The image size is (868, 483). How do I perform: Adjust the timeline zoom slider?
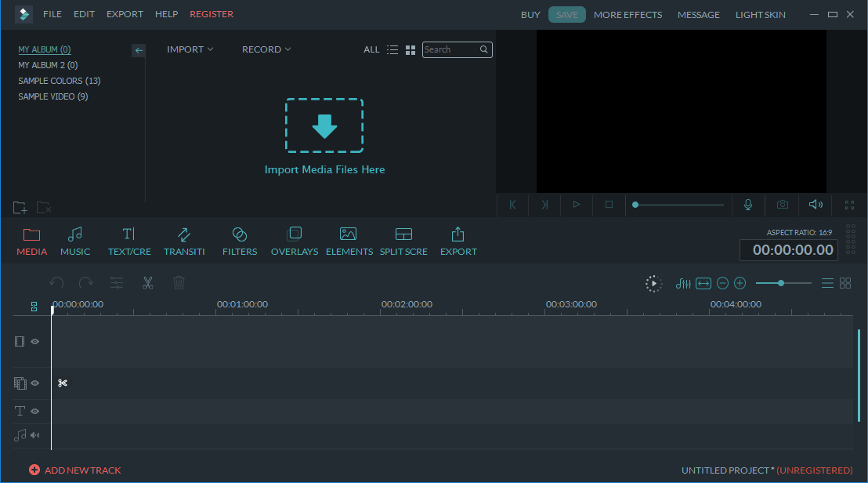pyautogui.click(x=783, y=283)
